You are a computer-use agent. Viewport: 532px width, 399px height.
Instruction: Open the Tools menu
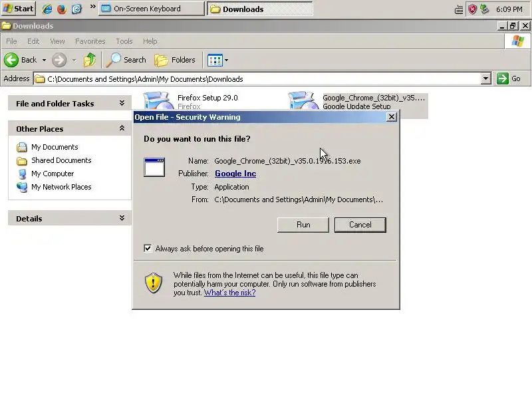(124, 41)
